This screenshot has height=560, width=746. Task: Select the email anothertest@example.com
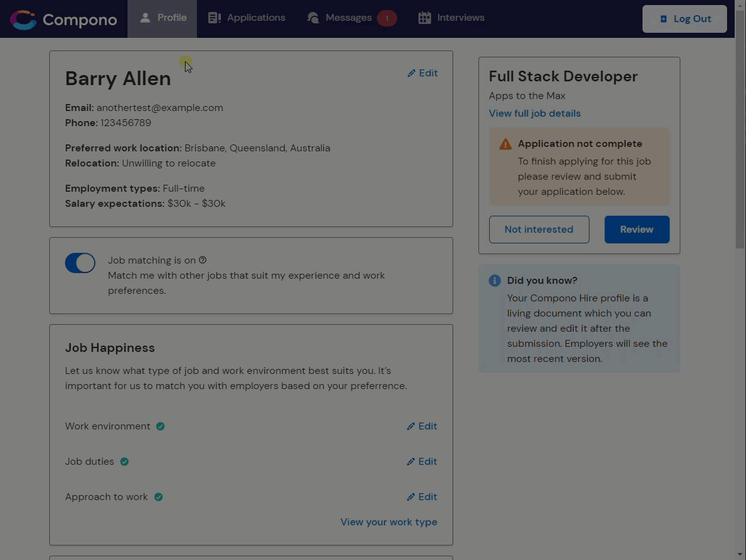(x=160, y=108)
